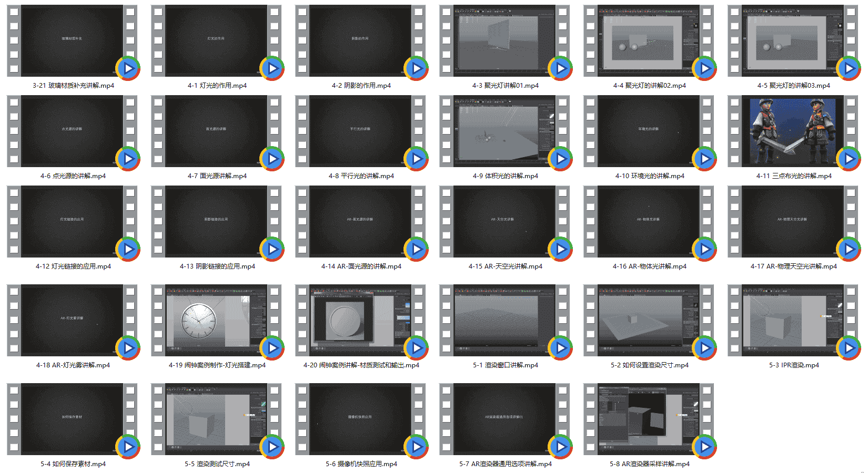
Task: Select the 4-8 平行光的讲解 video thumbnail
Action: click(360, 131)
